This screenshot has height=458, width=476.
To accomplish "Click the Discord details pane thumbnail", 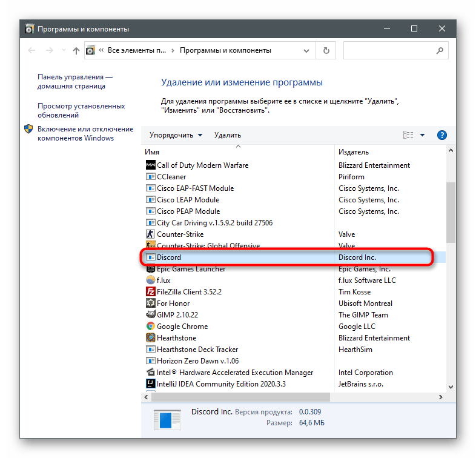I will point(167,419).
